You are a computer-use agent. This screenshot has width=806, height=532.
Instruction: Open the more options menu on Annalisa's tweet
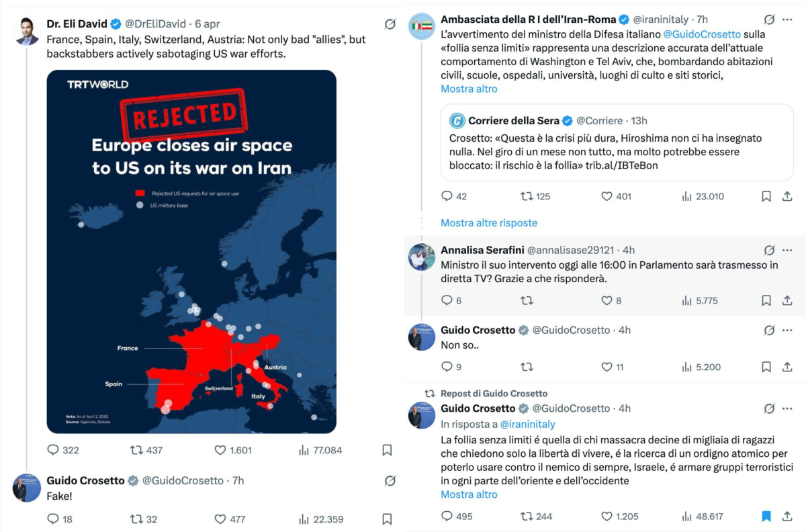click(787, 249)
